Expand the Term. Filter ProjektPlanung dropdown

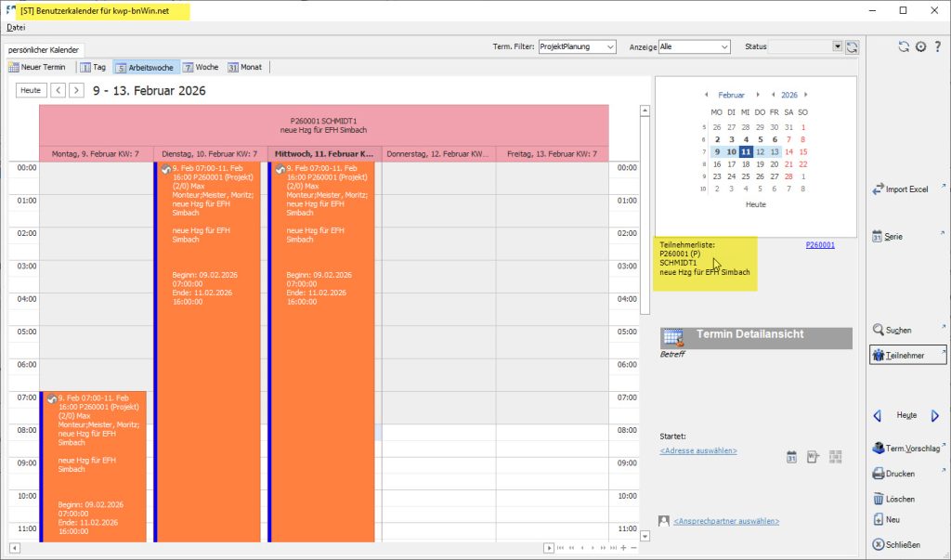point(609,46)
